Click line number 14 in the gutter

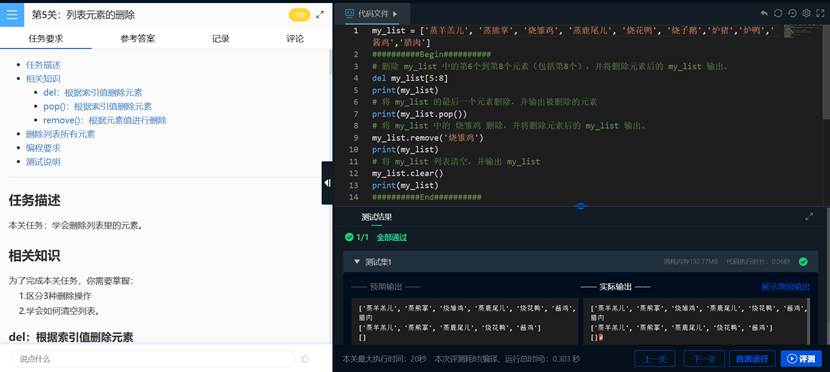tap(354, 197)
